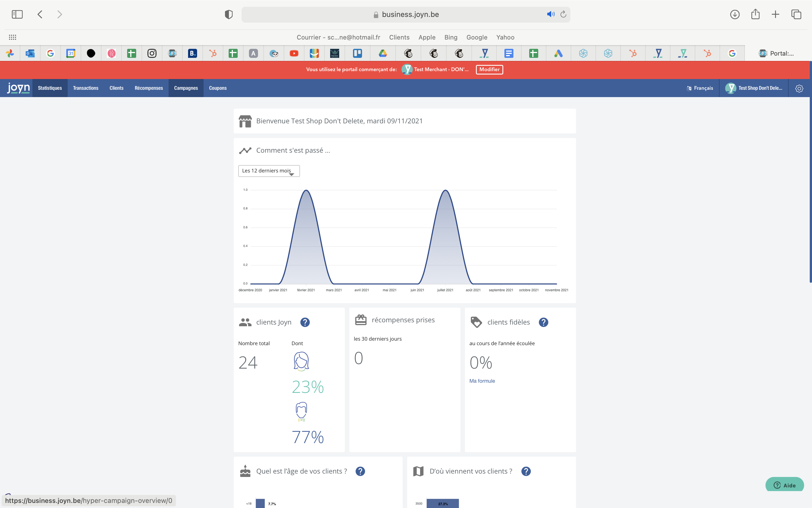Click the juillet 2021 peak on chart
Image resolution: width=812 pixels, height=508 pixels.
[445, 190]
